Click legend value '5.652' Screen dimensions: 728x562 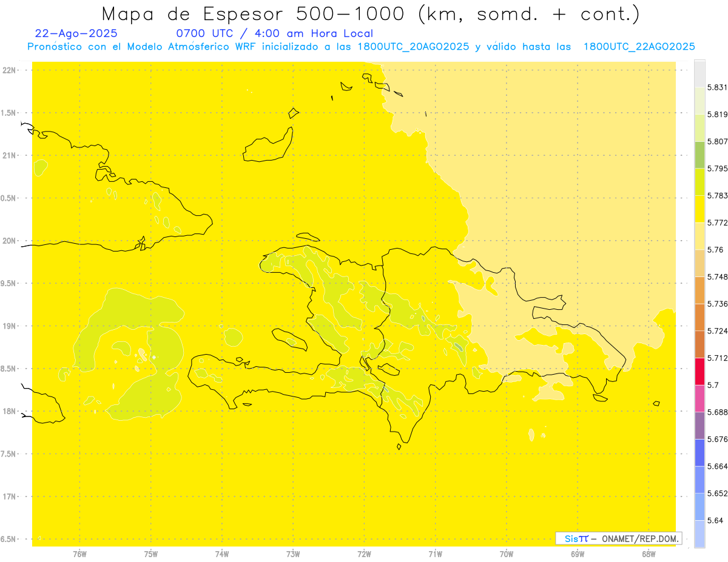point(717,493)
